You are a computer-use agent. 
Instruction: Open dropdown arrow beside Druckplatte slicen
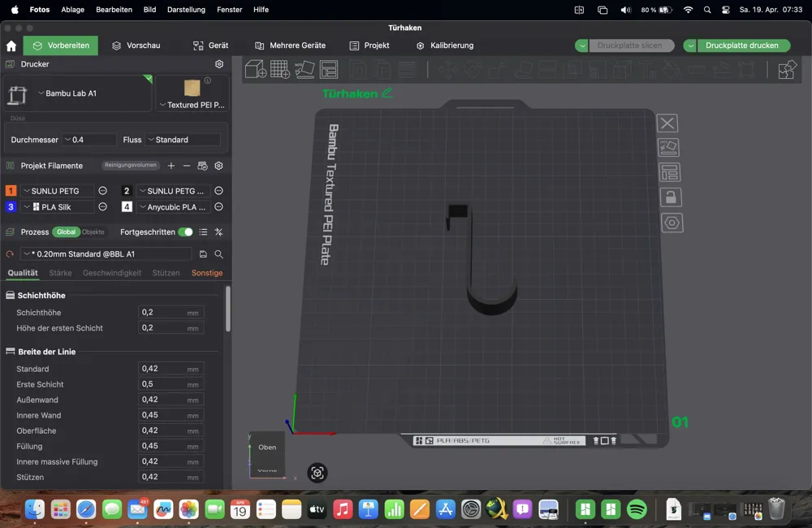(x=582, y=45)
